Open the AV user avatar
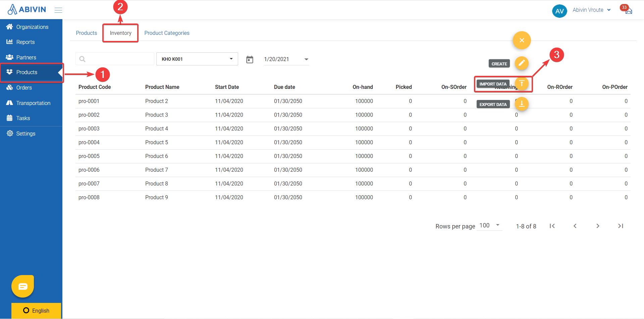The width and height of the screenshot is (644, 319). pos(559,11)
